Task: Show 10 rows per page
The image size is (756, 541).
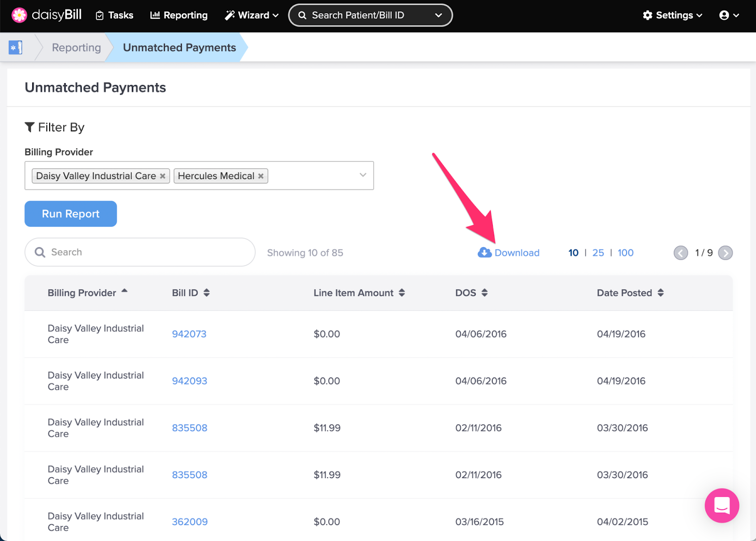Action: [573, 253]
